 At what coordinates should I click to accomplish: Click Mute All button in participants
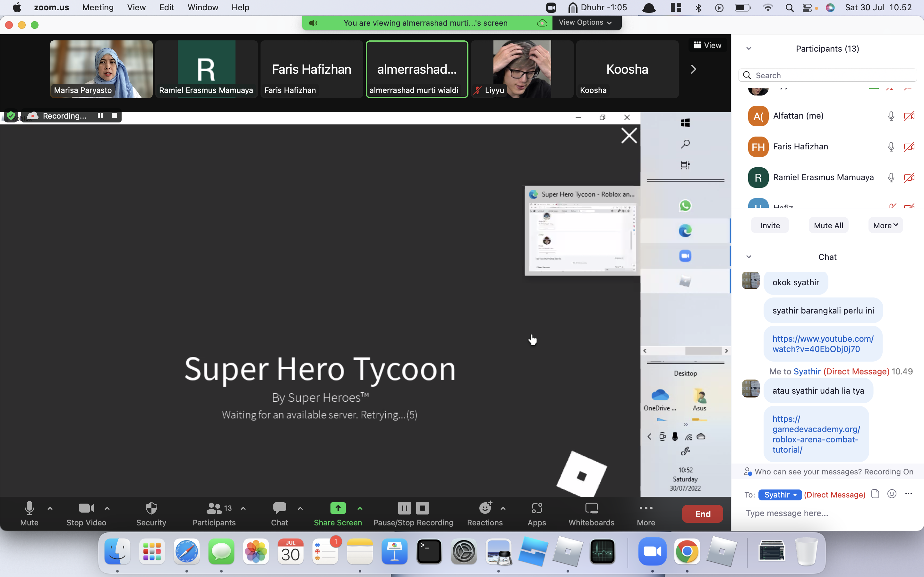[x=828, y=225]
